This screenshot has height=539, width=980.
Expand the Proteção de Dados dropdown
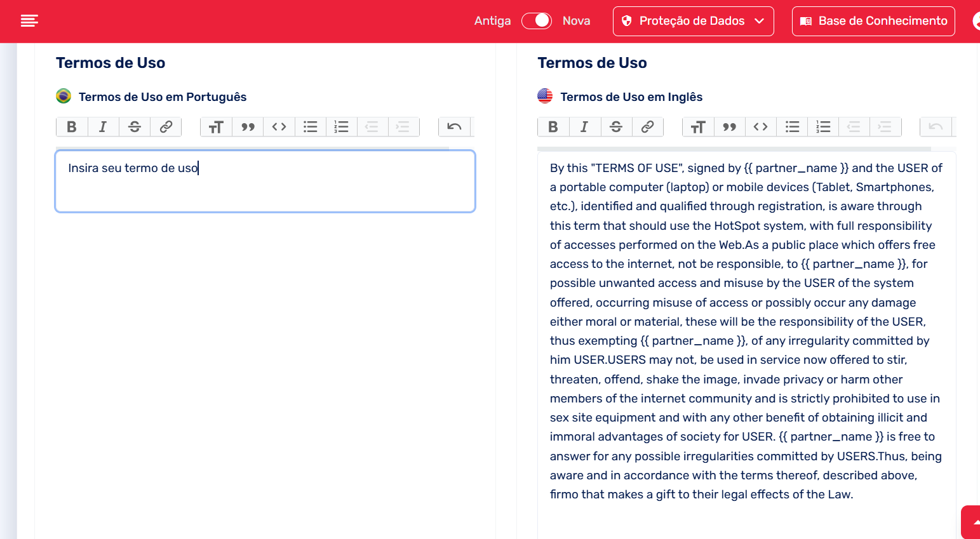click(x=693, y=21)
